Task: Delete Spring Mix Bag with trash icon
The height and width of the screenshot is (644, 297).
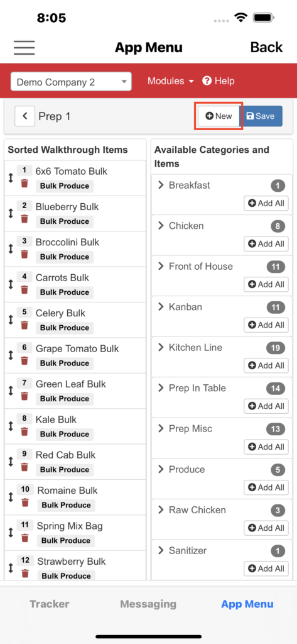Action: [26, 538]
